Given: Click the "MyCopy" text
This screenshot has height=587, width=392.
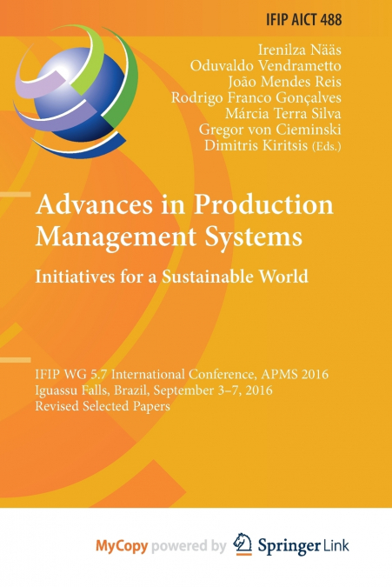Looking at the screenshot, I should click(122, 546).
